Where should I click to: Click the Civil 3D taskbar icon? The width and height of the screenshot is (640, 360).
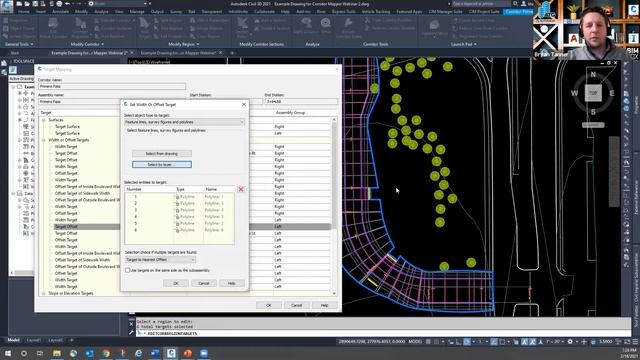point(171,353)
